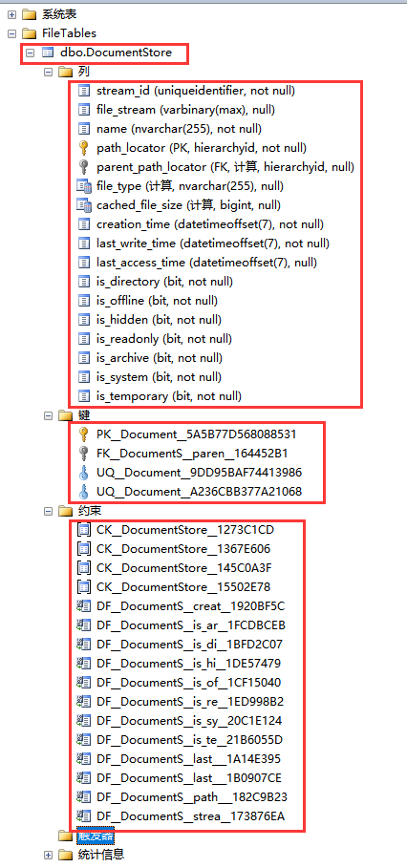
Task: Select the is_temporary bit column
Action: click(x=169, y=395)
